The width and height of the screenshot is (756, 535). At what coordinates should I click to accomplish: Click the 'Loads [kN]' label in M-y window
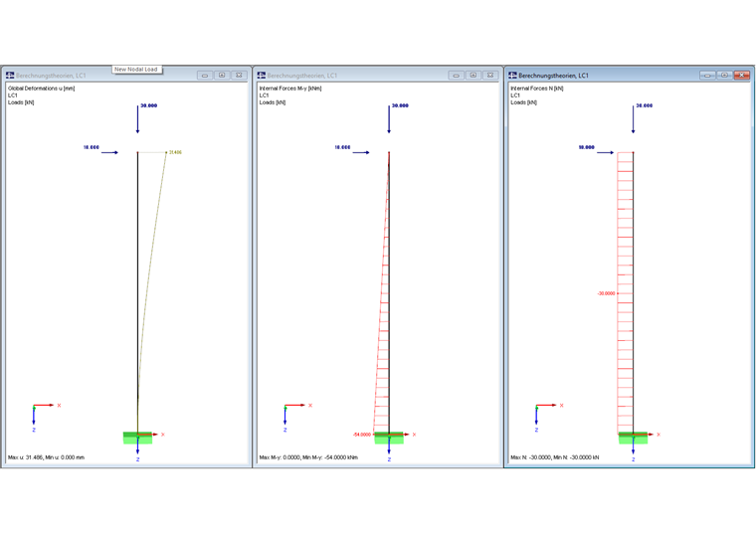[272, 102]
